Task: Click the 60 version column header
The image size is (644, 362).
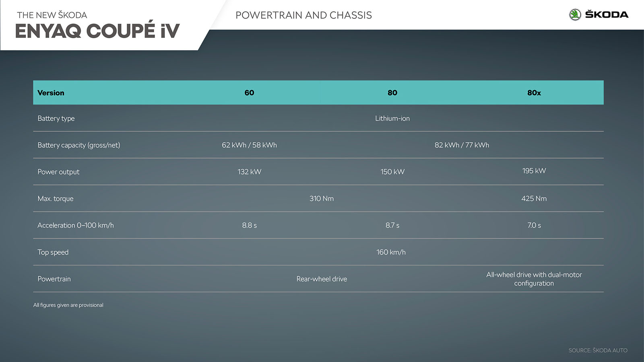Action: (x=249, y=93)
